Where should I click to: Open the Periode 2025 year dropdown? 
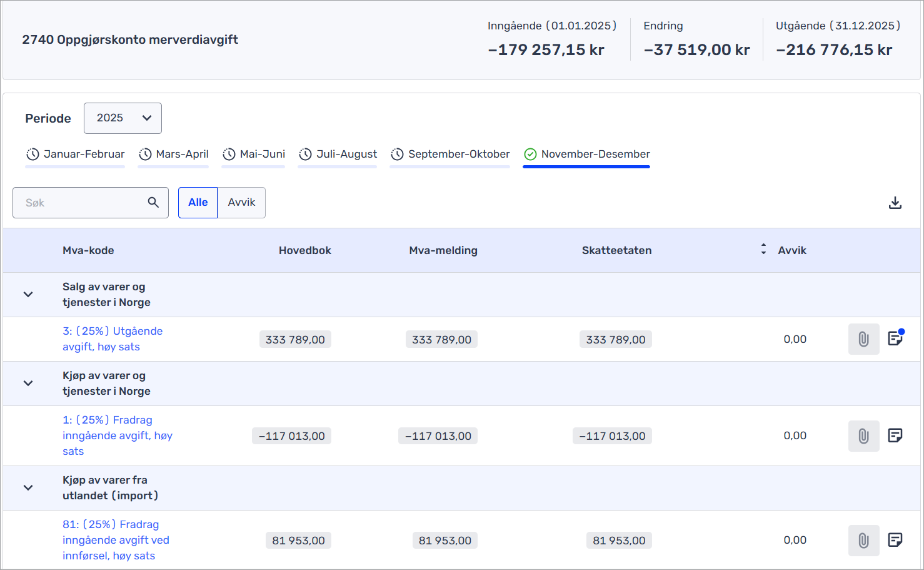(x=123, y=118)
